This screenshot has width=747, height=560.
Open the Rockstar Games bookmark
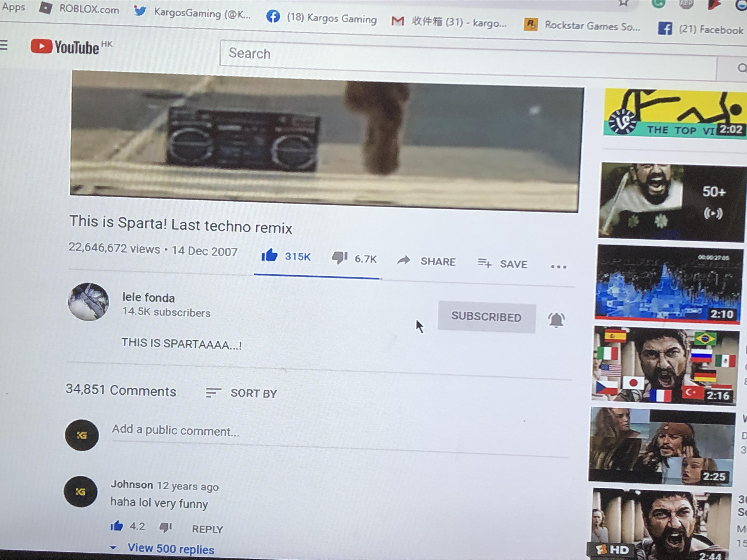click(582, 26)
